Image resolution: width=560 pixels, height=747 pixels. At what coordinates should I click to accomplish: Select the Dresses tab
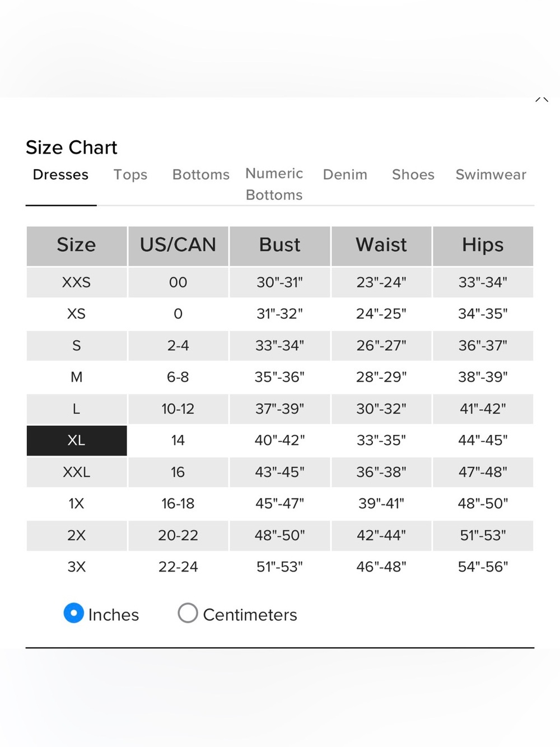(x=60, y=175)
